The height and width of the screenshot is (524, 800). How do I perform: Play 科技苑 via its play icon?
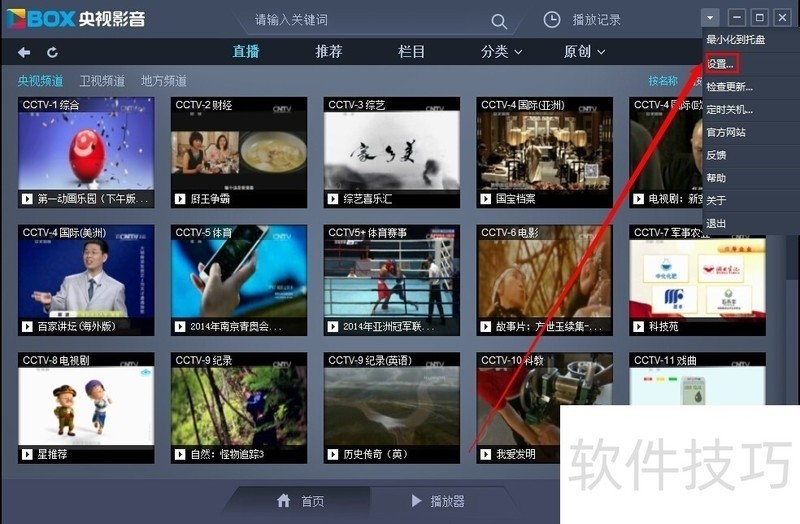point(639,327)
